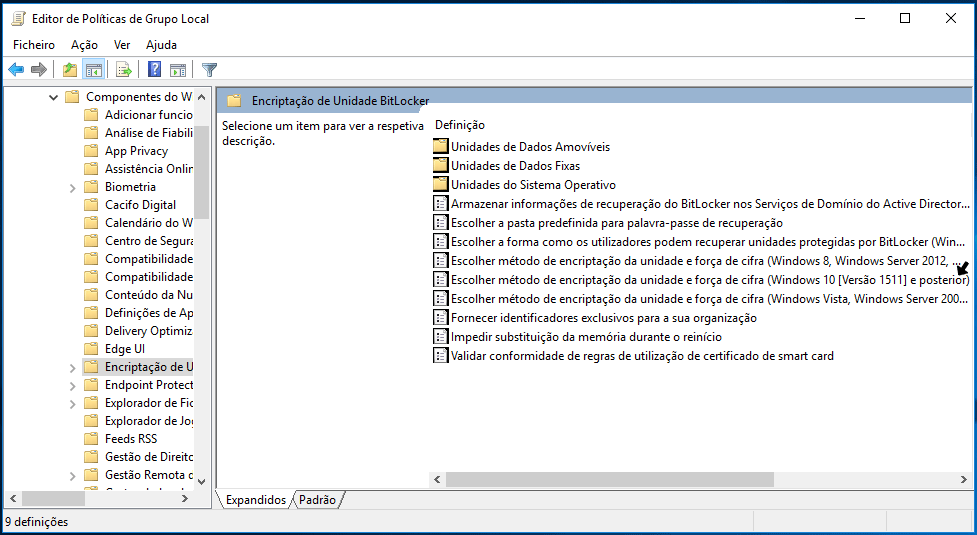Open the Ajuda menu

point(161,45)
